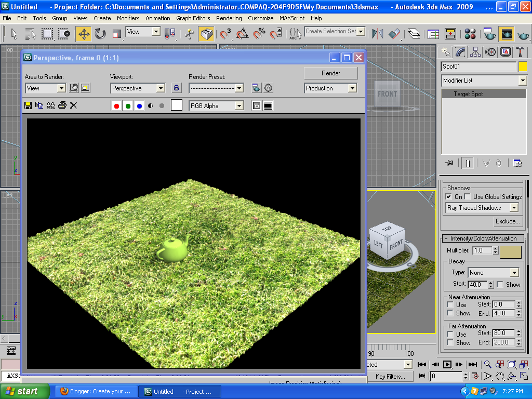
Task: Open the Rendering menu
Action: (229, 18)
